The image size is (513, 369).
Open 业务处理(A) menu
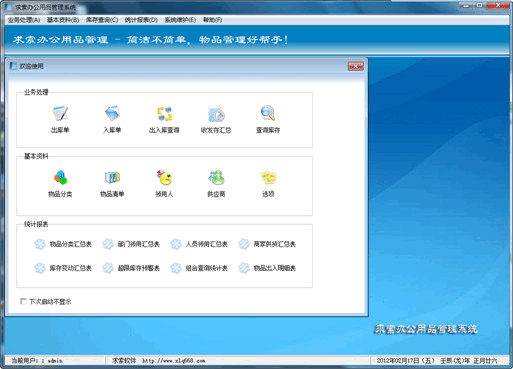[x=24, y=20]
